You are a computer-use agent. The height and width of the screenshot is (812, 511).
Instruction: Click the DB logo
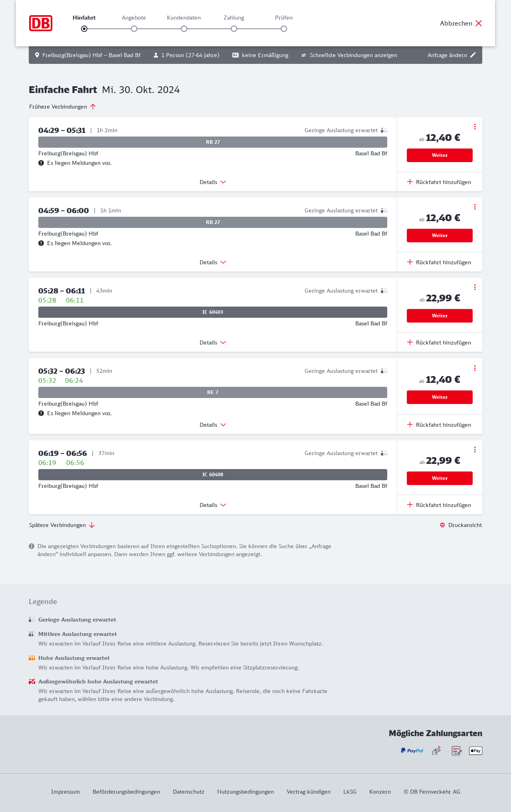pos(41,23)
